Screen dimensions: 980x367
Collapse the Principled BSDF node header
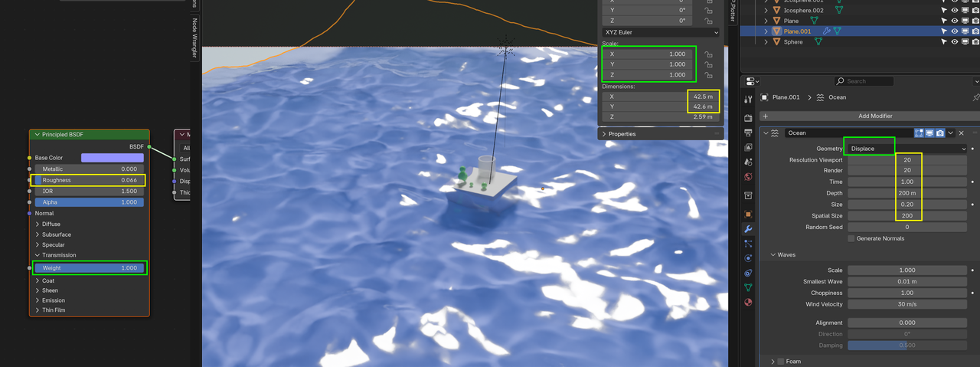(x=37, y=135)
